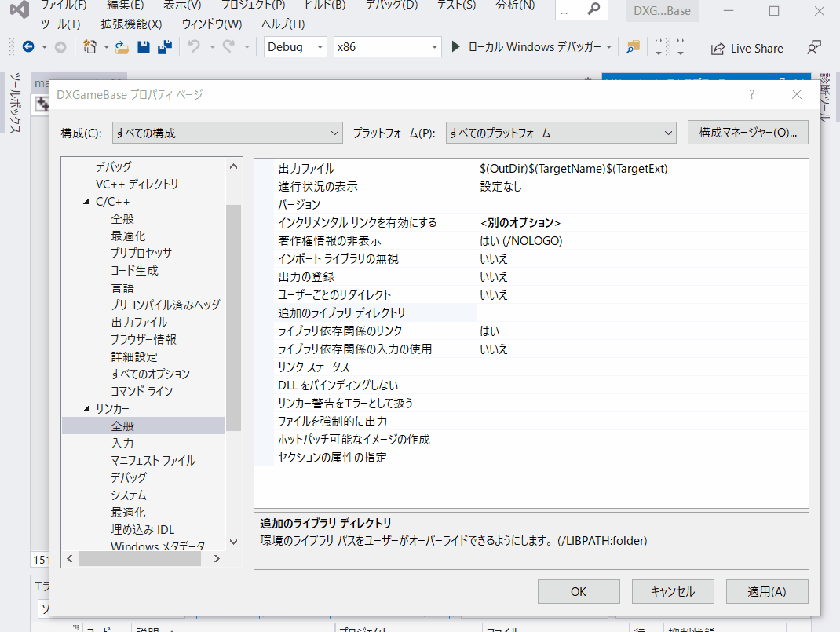The height and width of the screenshot is (632, 840).
Task: Select プリプロセッサ in the tree
Action: pyautogui.click(x=141, y=254)
